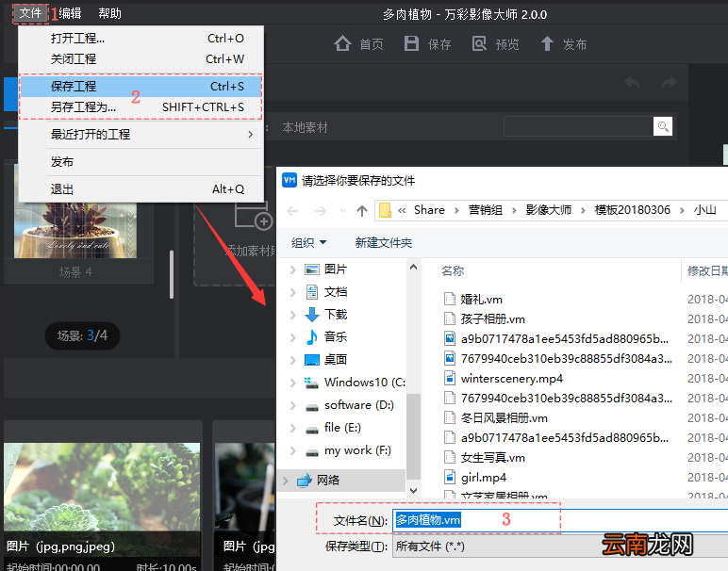Click the redo arrow icon
This screenshot has height=571, width=728.
669,83
